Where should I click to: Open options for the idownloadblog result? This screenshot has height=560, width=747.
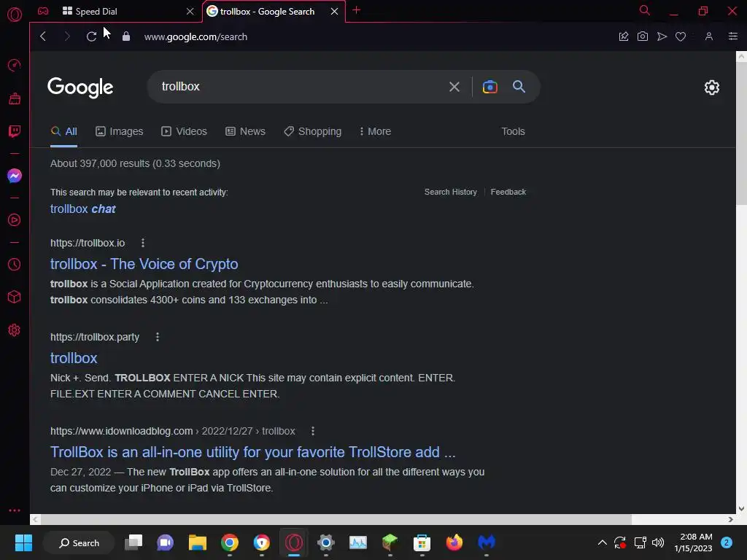coord(312,431)
